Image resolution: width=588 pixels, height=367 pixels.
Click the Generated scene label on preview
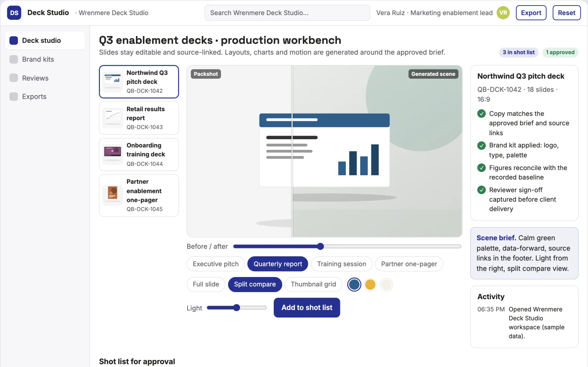coord(433,74)
